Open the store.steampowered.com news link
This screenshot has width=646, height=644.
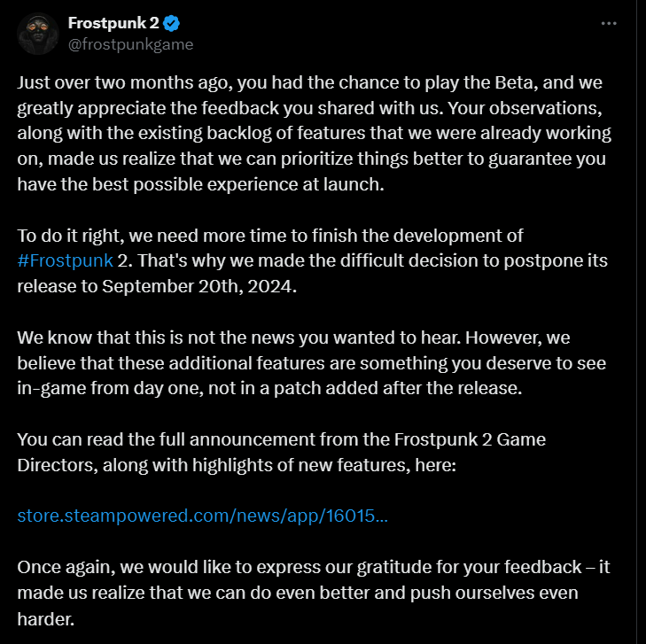point(202,516)
